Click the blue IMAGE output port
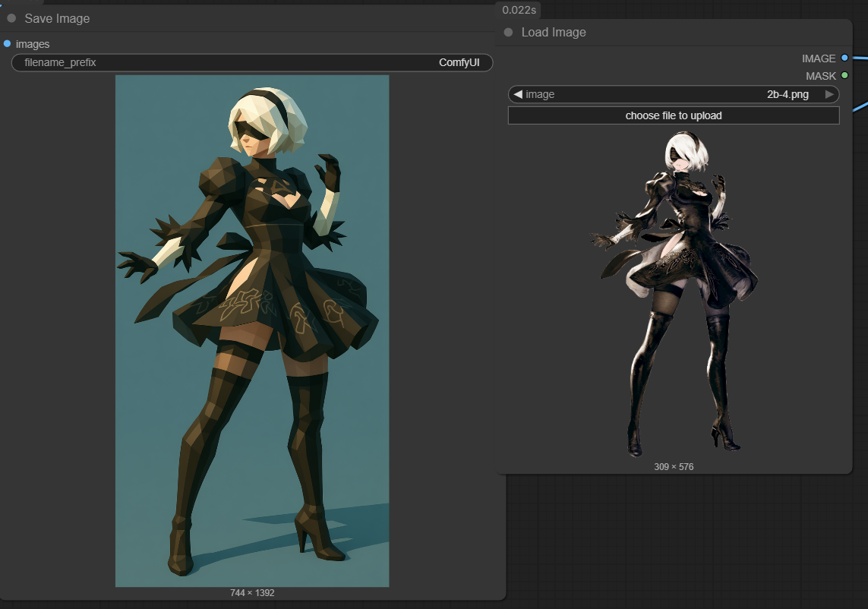 click(x=844, y=58)
